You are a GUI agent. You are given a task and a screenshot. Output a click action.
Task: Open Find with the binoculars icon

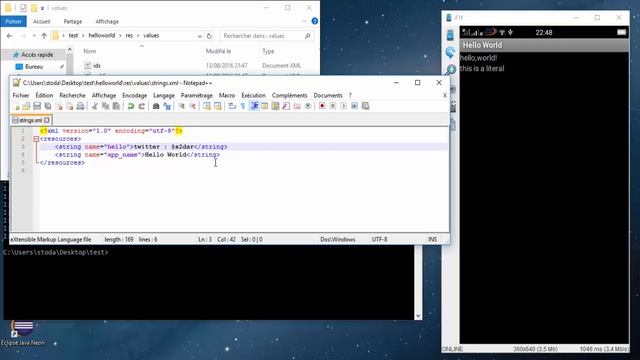[x=156, y=106]
